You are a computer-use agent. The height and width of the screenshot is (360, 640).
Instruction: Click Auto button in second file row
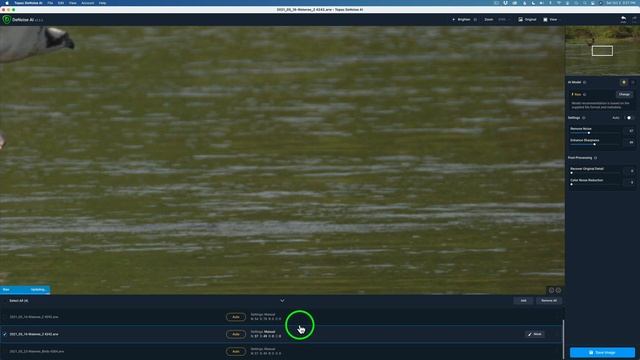[236, 334]
